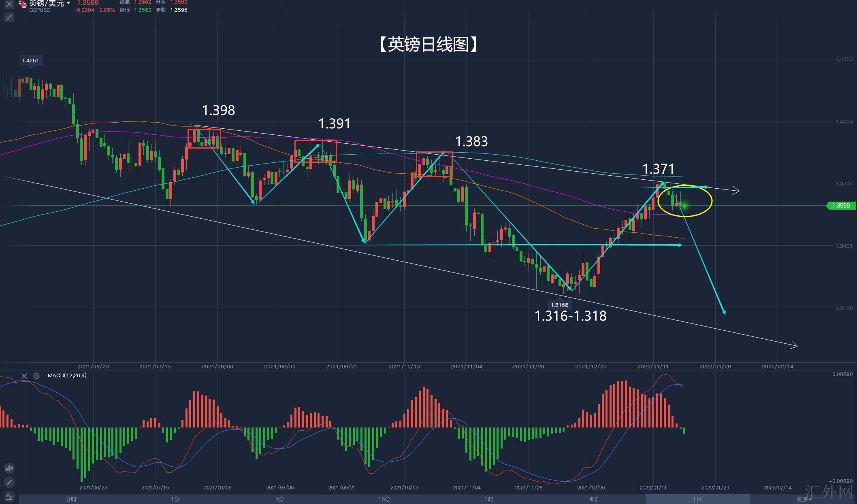Open the indicator line icon at bottom left

[x=9, y=497]
